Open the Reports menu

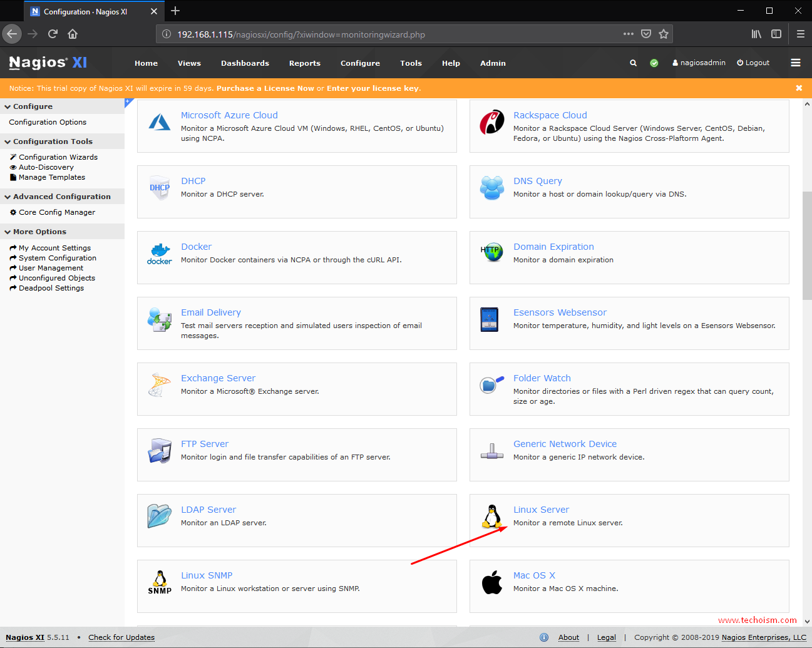pyautogui.click(x=305, y=63)
